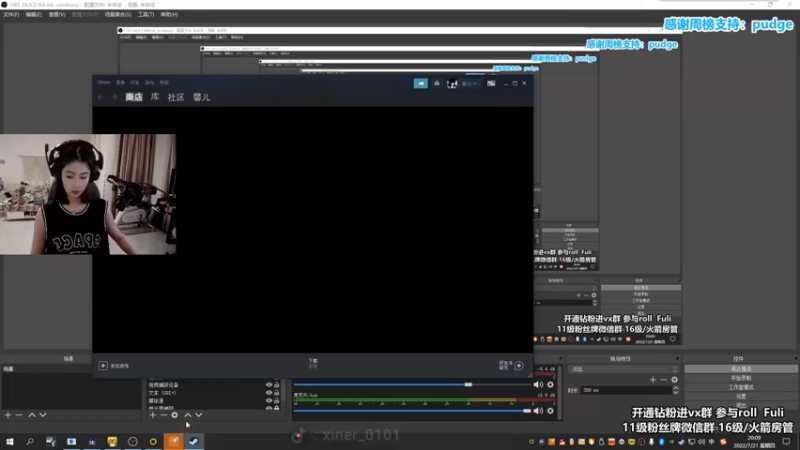The image size is (800, 450).
Task: Click the orange OBS taskbar icon
Action: coord(173,441)
